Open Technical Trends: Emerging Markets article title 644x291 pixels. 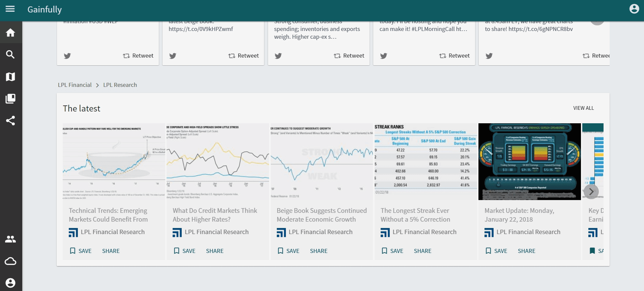(x=108, y=215)
